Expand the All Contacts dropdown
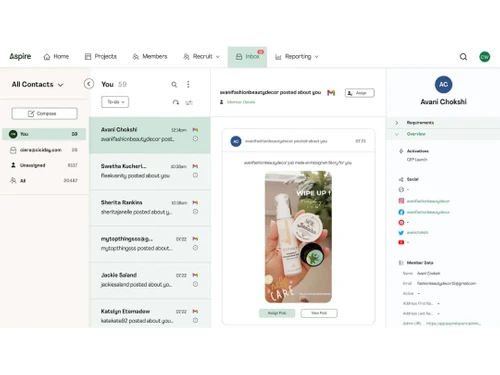The height and width of the screenshot is (375, 500). (x=37, y=85)
